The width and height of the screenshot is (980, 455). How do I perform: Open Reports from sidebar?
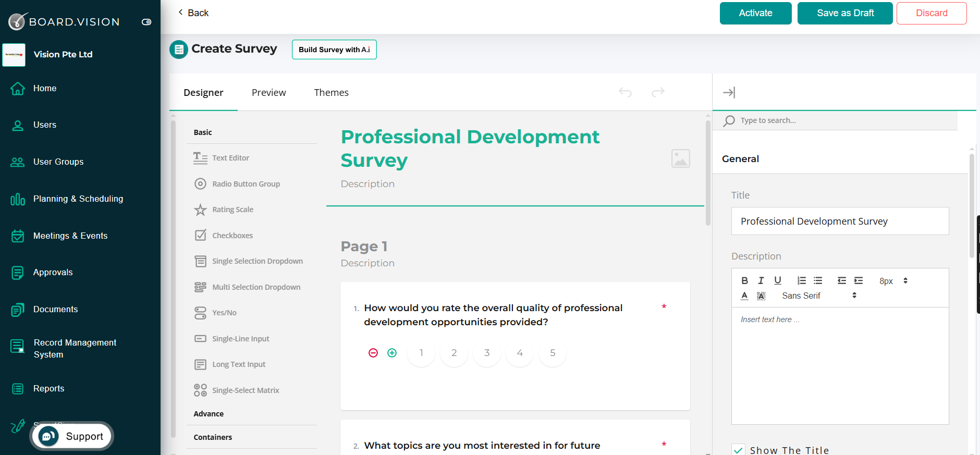tap(49, 388)
